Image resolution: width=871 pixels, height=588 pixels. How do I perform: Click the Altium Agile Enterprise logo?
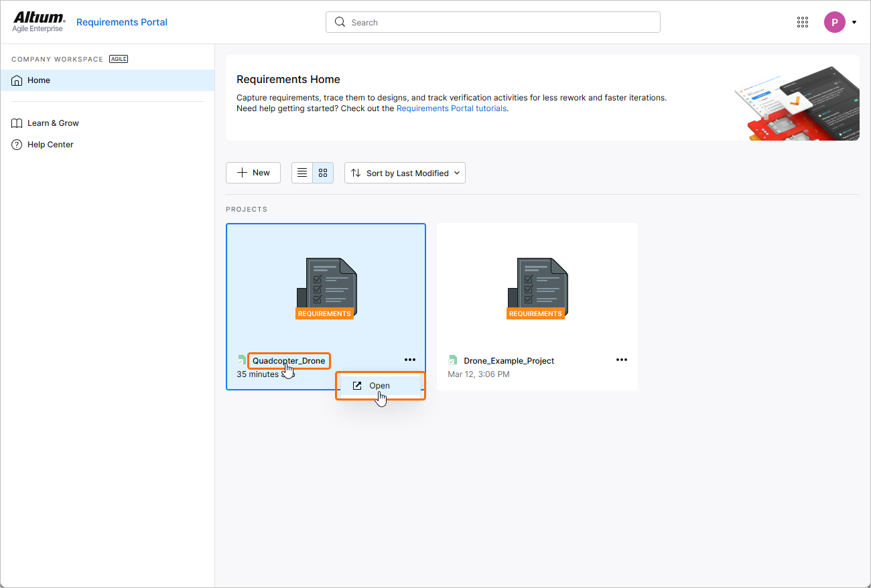tap(39, 21)
